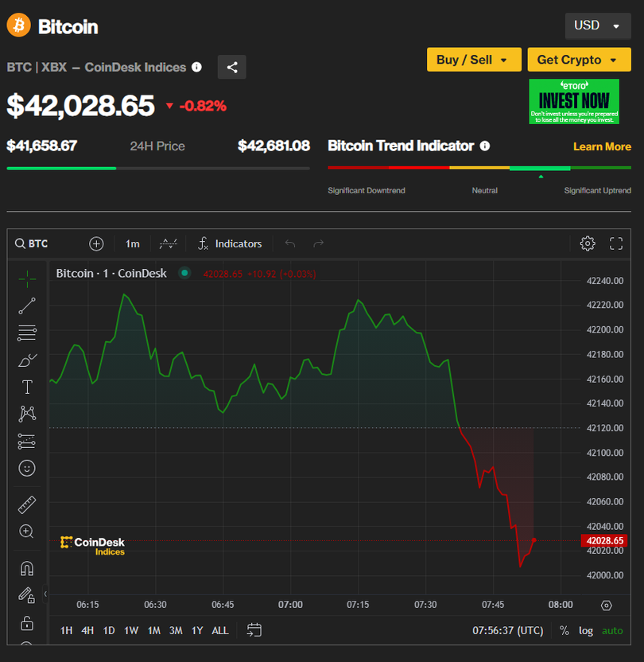Viewport: 644px width, 662px height.
Task: Open the Indicators menu
Action: pos(230,243)
